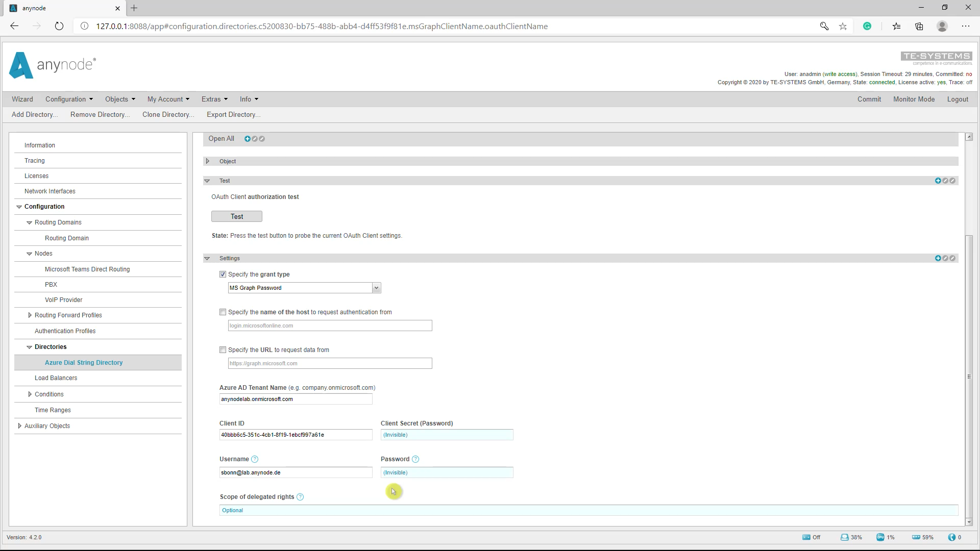Expand Auxiliary Objects tree node
This screenshot has width=980, height=551.
[x=19, y=426]
